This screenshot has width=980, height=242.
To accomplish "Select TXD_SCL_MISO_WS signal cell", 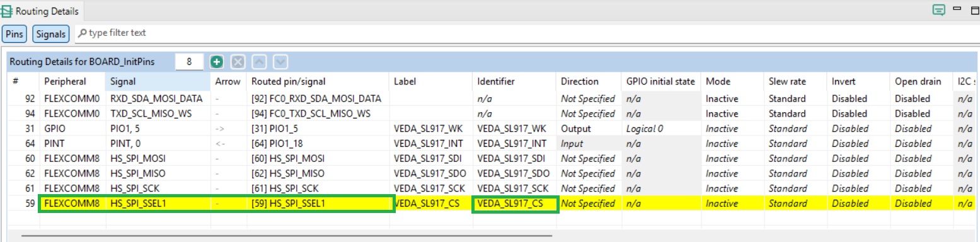I will tap(158, 114).
